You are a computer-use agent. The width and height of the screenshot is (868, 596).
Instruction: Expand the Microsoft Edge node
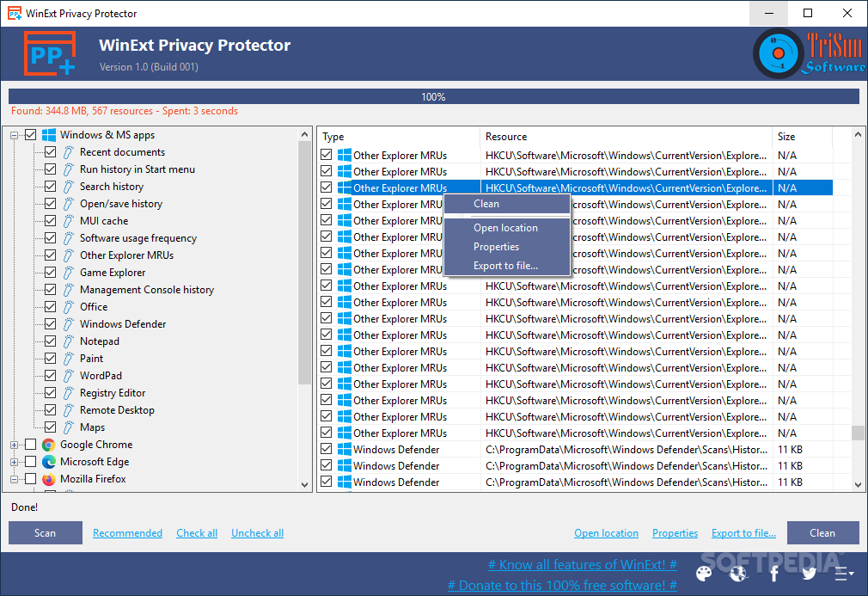(15, 462)
